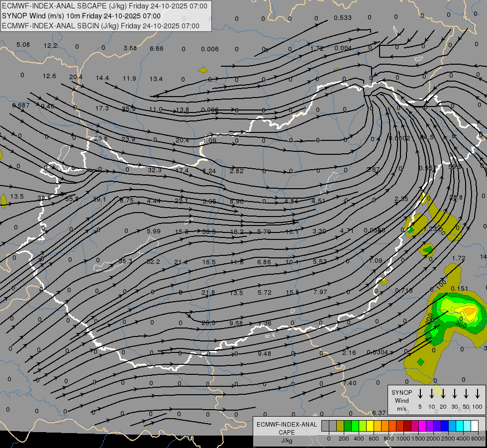Click the '2.67' value on the map

pos(373,169)
